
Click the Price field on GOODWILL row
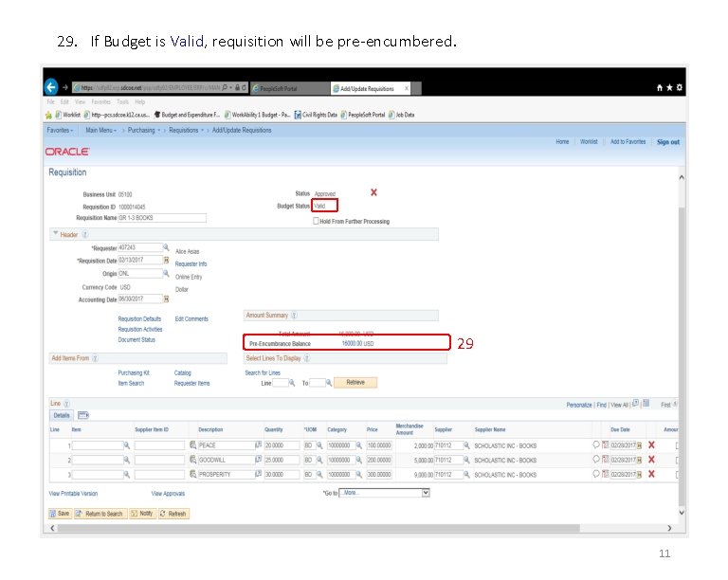click(x=379, y=460)
